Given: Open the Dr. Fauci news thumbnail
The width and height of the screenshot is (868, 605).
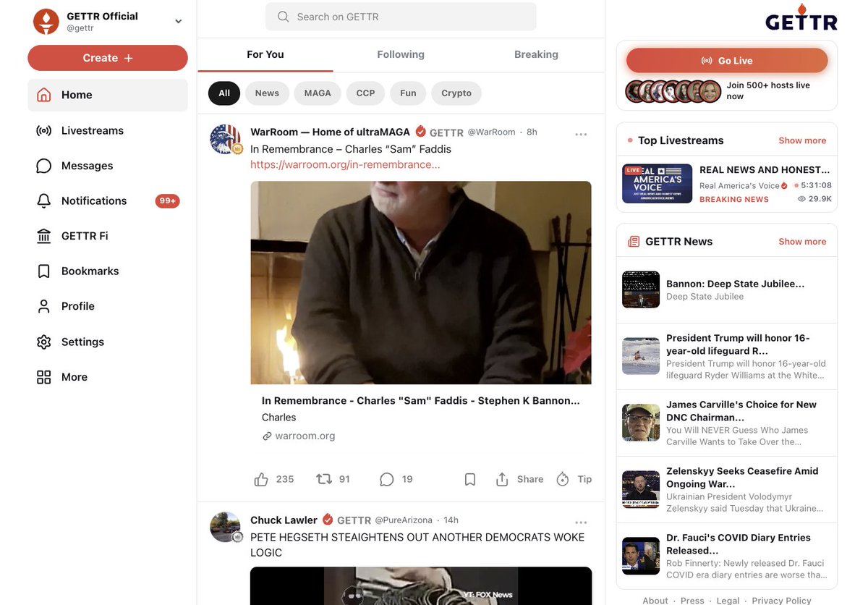Looking at the screenshot, I should 641,556.
